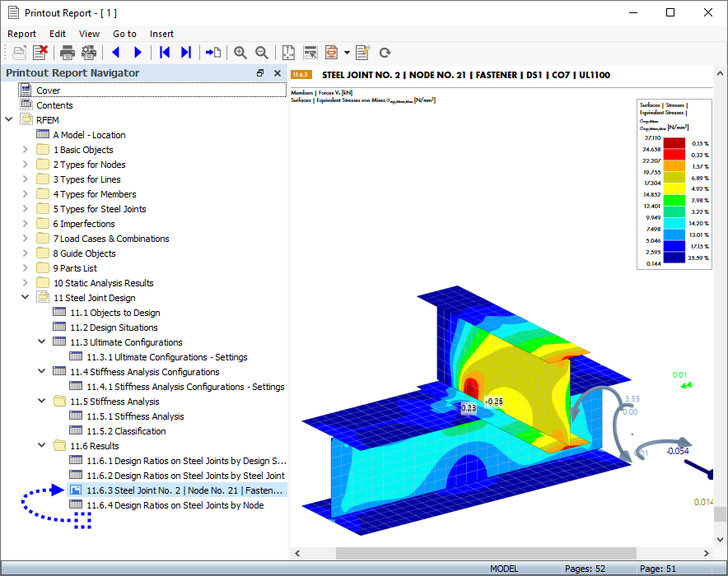Select A Model - Location entry

89,135
